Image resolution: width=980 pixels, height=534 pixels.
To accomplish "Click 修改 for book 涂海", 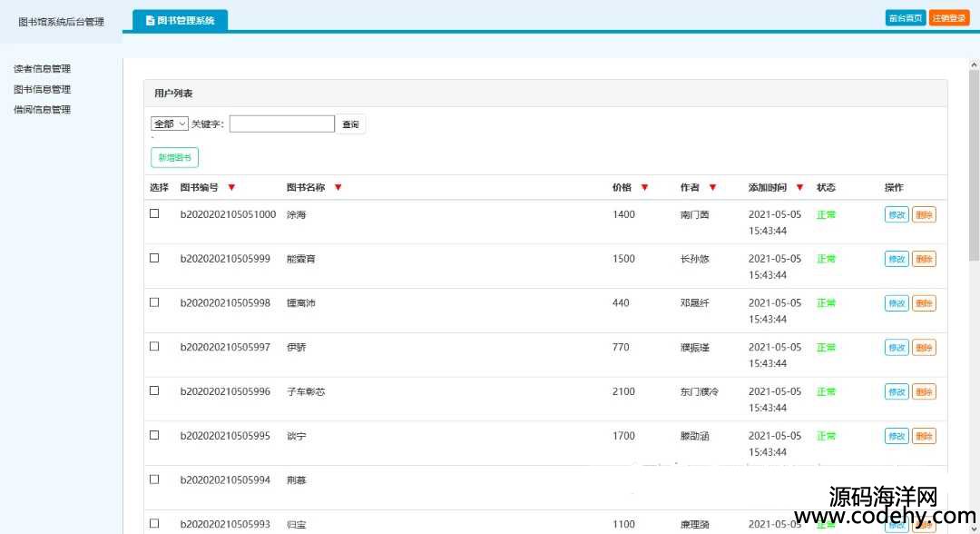I will [x=897, y=215].
